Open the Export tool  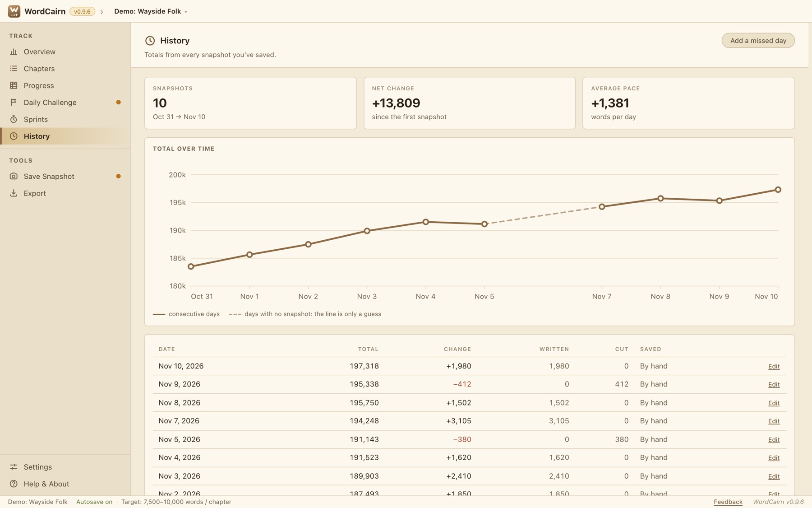[65, 193]
